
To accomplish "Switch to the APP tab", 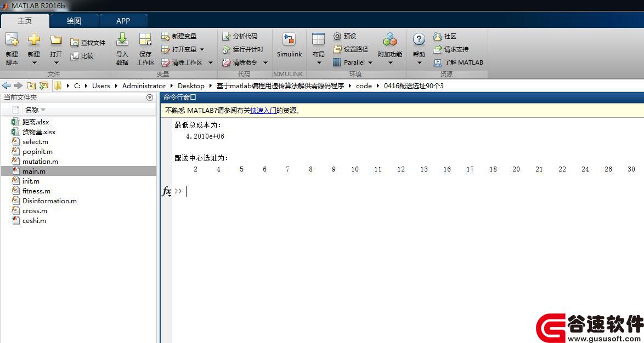I will click(x=123, y=21).
